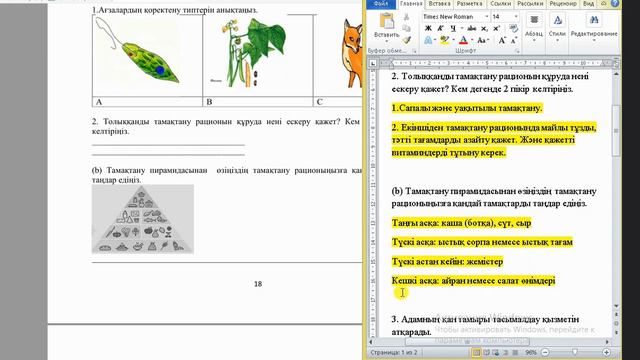The width and height of the screenshot is (640, 360).
Task: Click the horizontal scrollbar right arrow
Action: tap(607, 341)
